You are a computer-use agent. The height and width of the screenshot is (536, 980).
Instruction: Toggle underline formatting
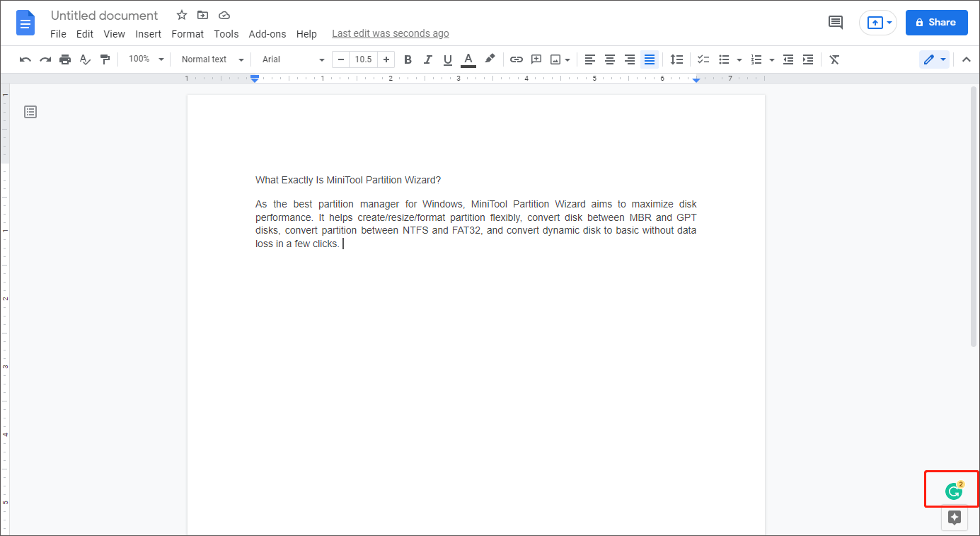coord(447,59)
